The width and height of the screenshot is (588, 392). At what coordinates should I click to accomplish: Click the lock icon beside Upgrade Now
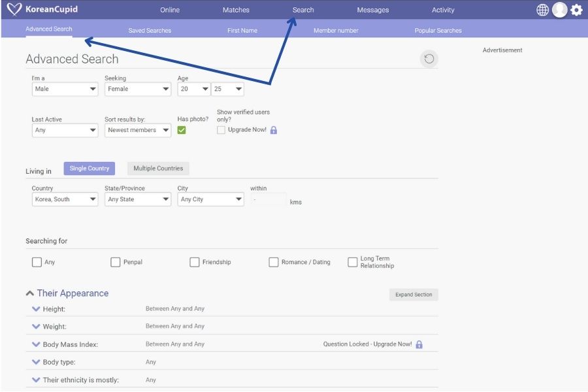(x=274, y=130)
